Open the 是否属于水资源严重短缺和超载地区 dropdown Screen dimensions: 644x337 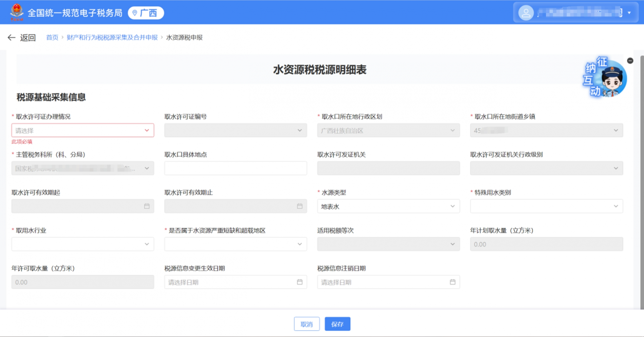(235, 244)
